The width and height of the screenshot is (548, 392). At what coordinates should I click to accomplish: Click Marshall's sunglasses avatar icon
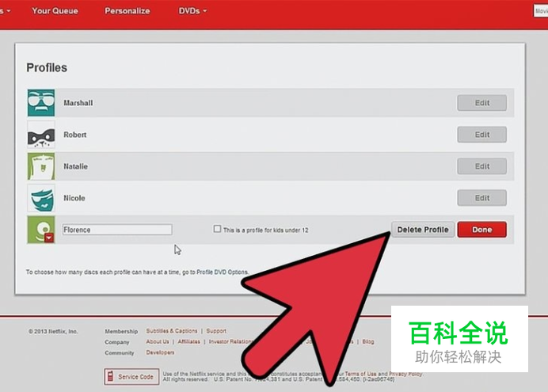click(41, 103)
